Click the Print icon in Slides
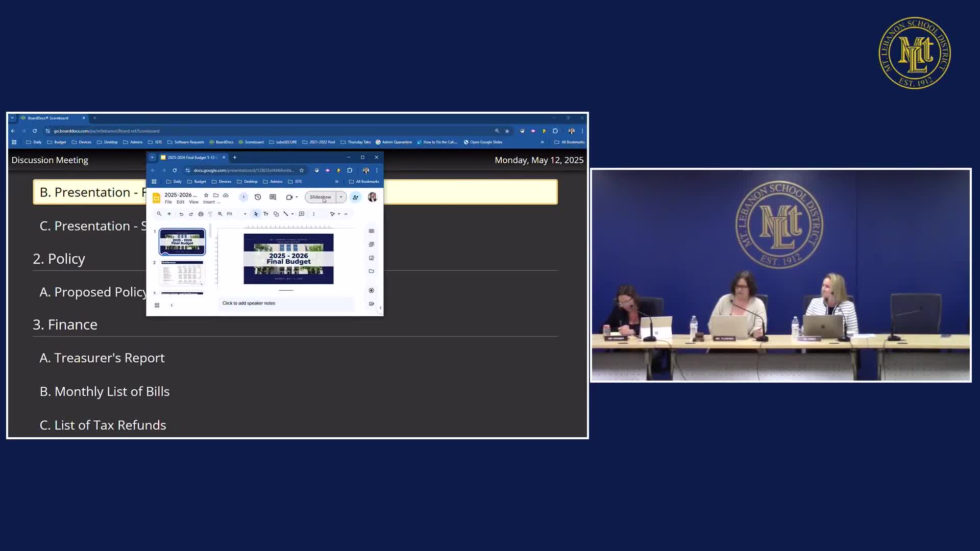Screen dimensions: 980x551 pyautogui.click(x=201, y=214)
